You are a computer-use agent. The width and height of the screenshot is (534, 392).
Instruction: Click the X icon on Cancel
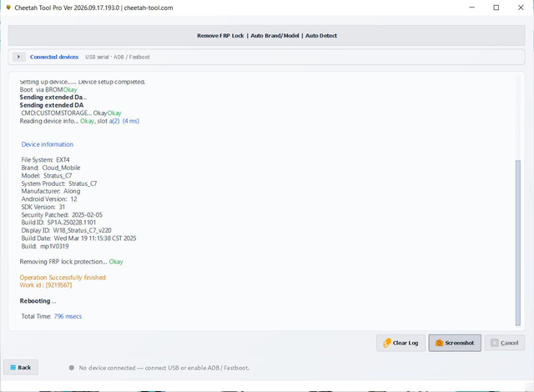point(495,343)
